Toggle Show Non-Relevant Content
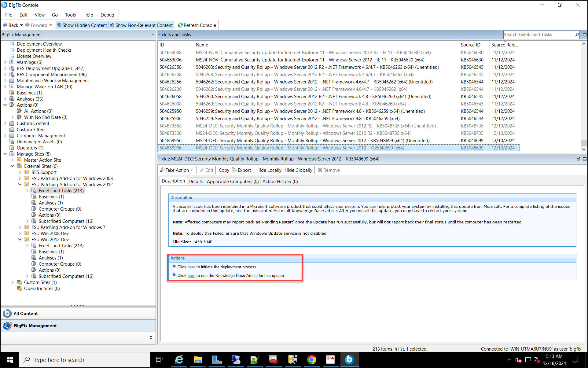The height and width of the screenshot is (368, 588). click(x=141, y=25)
